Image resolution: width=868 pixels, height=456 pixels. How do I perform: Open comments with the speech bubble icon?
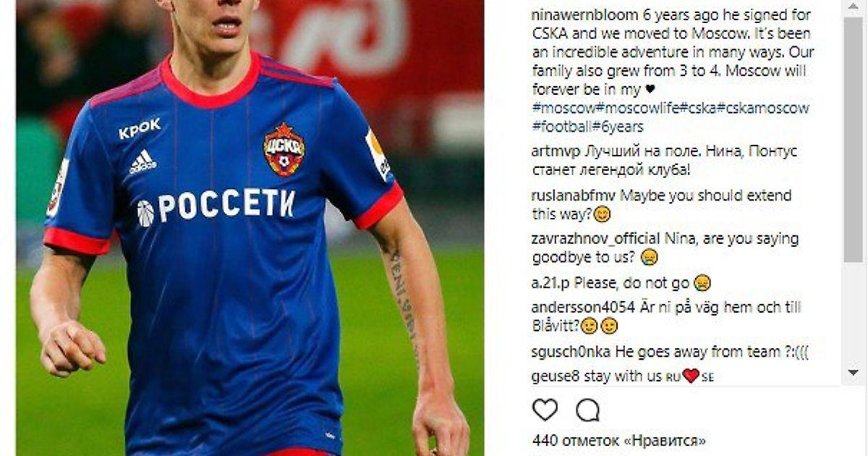(x=587, y=410)
